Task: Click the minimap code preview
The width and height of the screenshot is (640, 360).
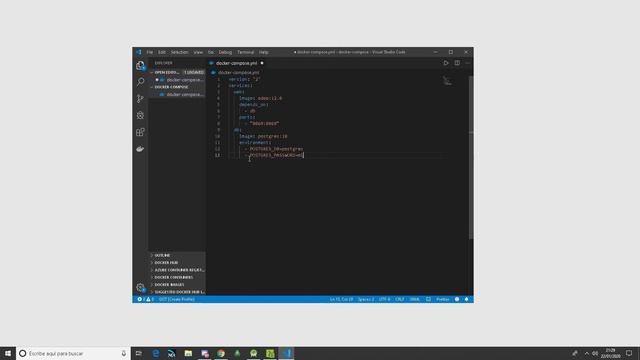Action: (447, 81)
